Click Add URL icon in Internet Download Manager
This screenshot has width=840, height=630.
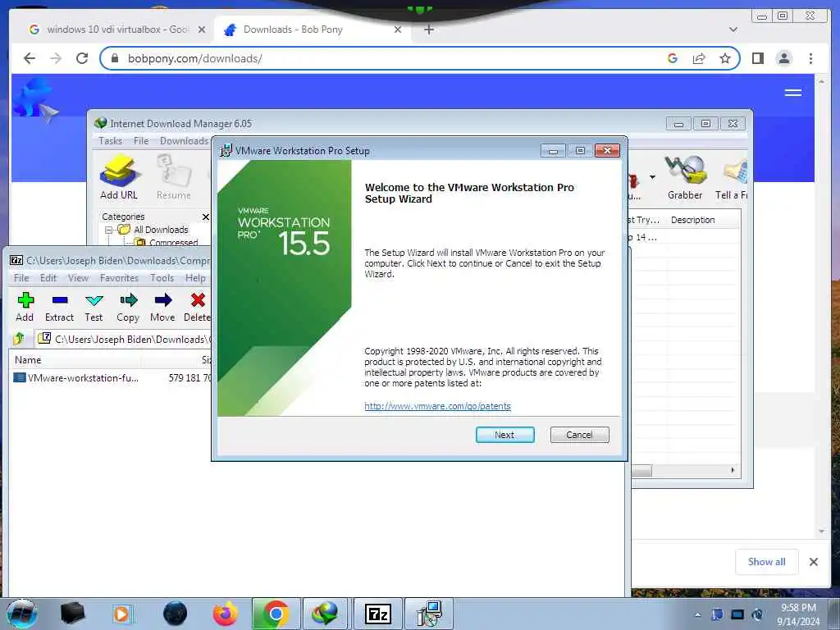tap(119, 177)
